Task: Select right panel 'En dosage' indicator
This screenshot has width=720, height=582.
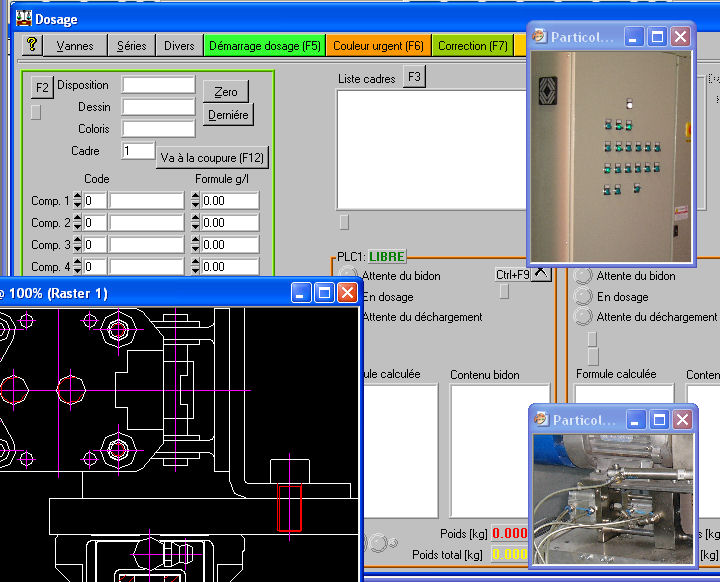Action: pyautogui.click(x=582, y=297)
